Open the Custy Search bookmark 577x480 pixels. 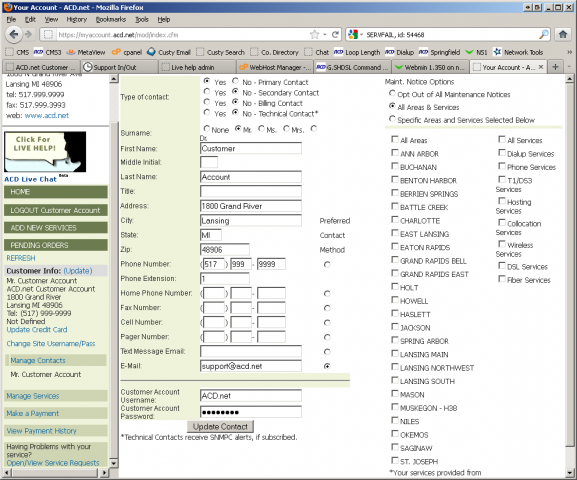pyautogui.click(x=220, y=52)
